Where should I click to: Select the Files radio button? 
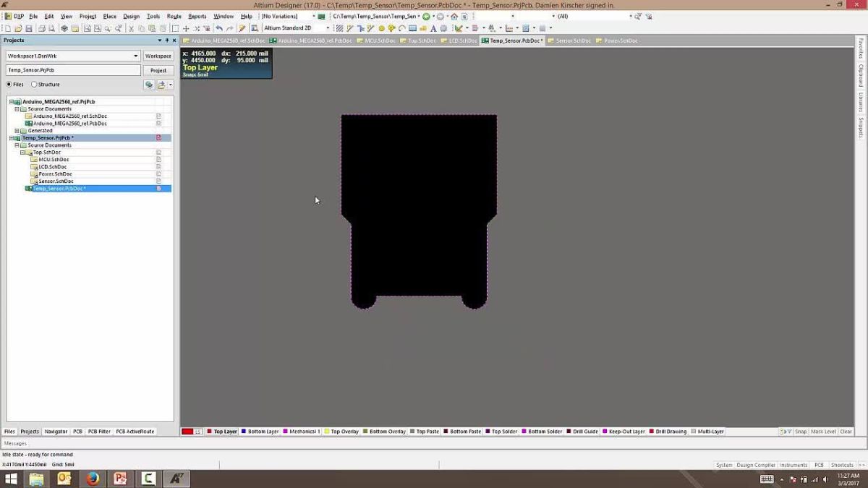click(9, 84)
